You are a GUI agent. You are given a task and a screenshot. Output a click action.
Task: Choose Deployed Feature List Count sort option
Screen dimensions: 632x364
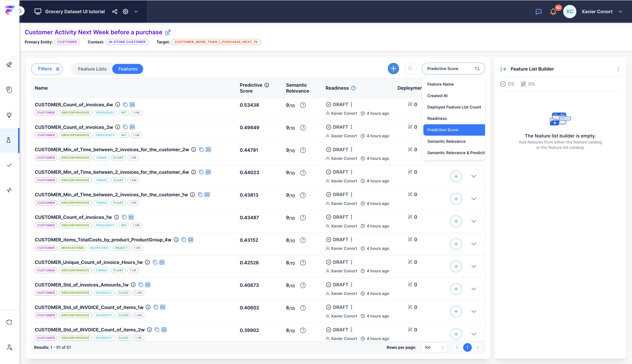(453, 107)
